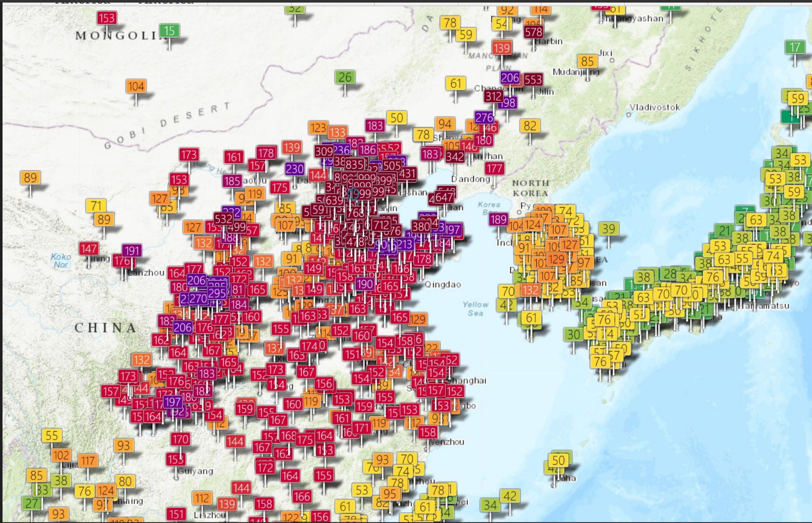Click the Koko Nor lake label
812x523 pixels.
coord(61,261)
